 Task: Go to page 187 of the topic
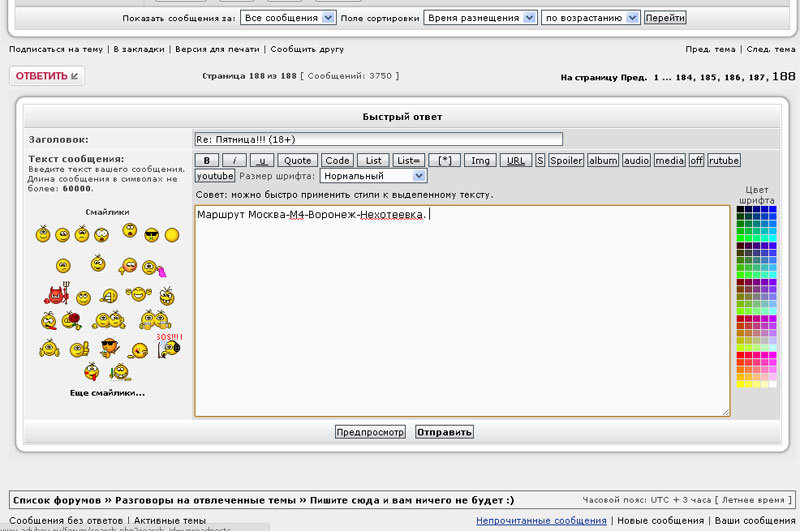click(758, 77)
